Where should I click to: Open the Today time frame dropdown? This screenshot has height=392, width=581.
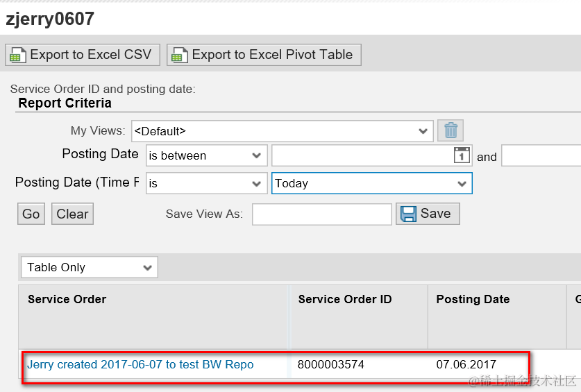(372, 183)
